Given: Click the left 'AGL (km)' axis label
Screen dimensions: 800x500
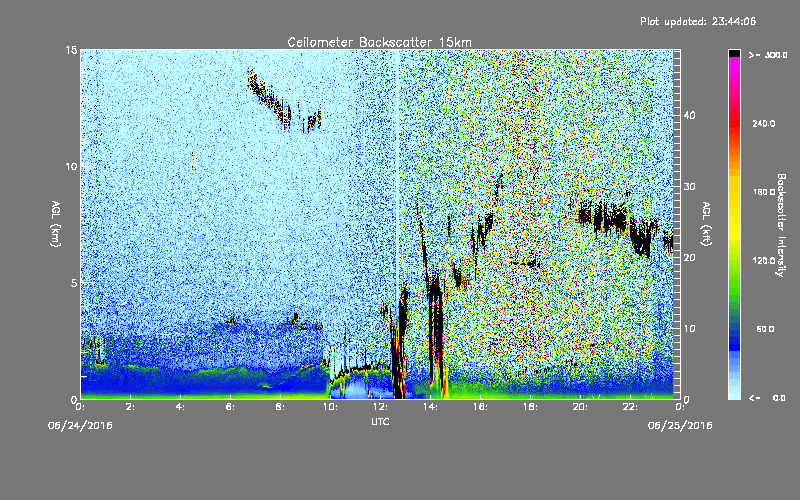Looking at the screenshot, I should (56, 224).
